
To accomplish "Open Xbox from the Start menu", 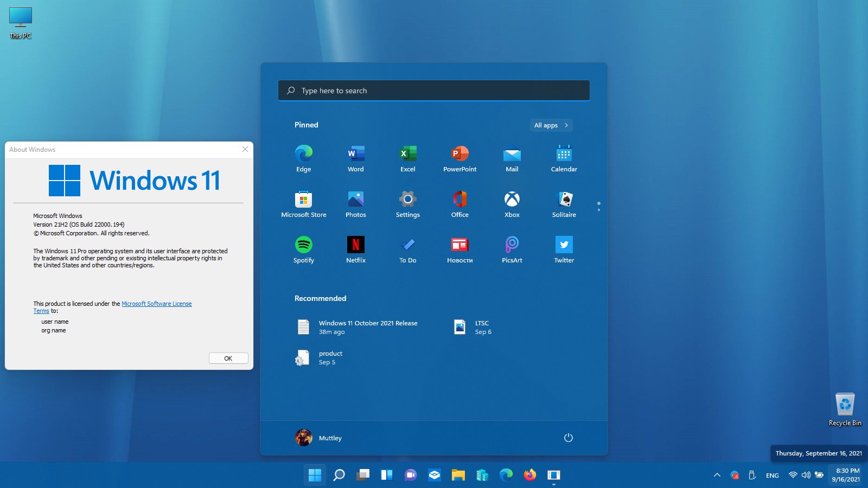I will point(512,204).
